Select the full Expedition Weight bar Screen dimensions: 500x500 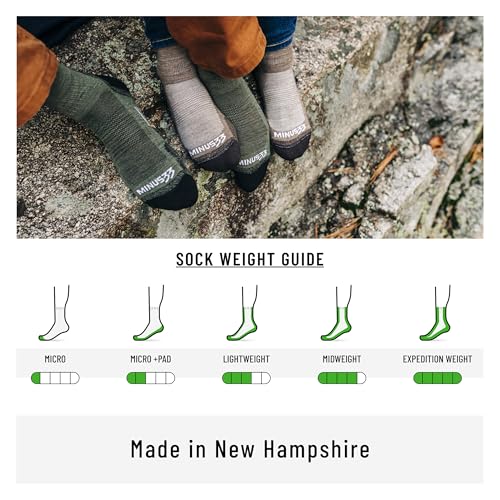(x=437, y=378)
